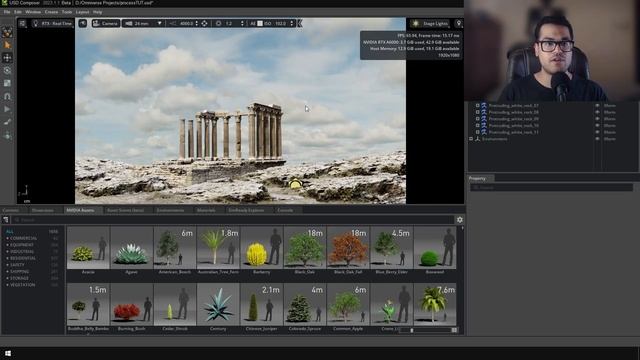Toggle the magnet Snap tool

click(7, 96)
